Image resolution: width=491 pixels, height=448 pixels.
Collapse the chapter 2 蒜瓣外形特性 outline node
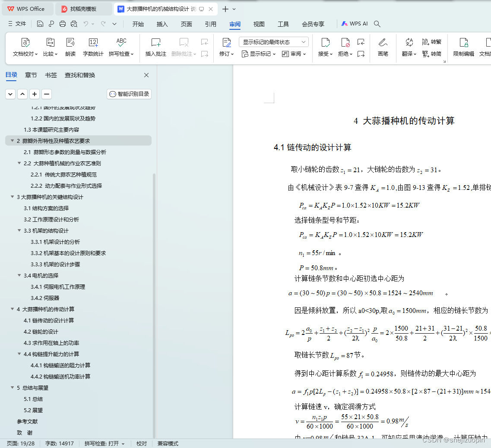[x=12, y=141]
